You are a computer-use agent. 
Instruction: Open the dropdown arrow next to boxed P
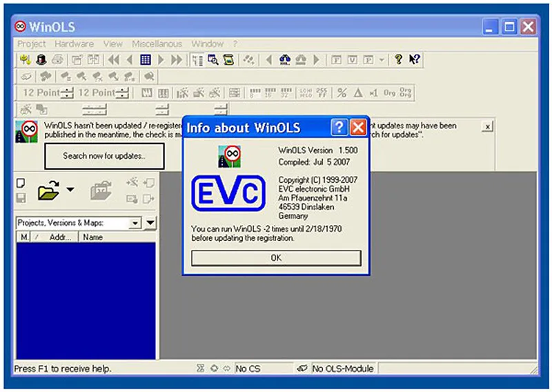click(382, 60)
